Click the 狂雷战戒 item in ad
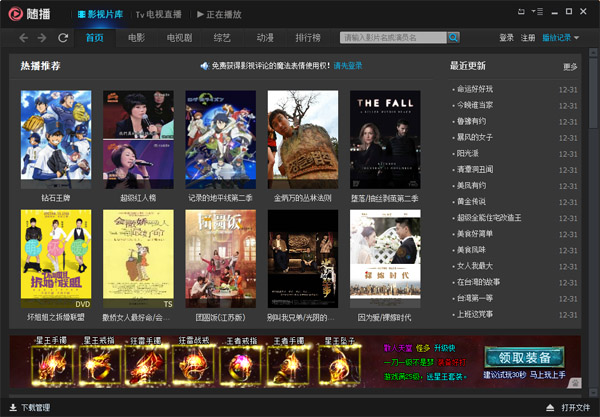Image resolution: width=600 pixels, height=417 pixels. pos(194,362)
